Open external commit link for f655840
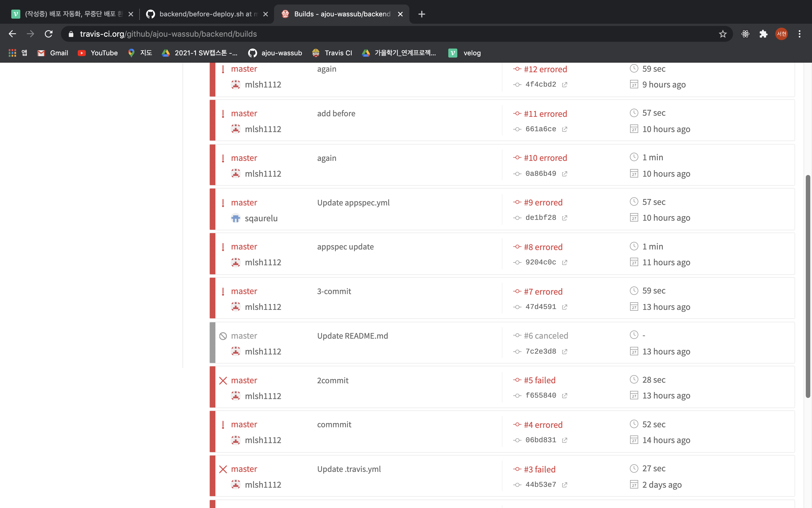 coord(565,396)
